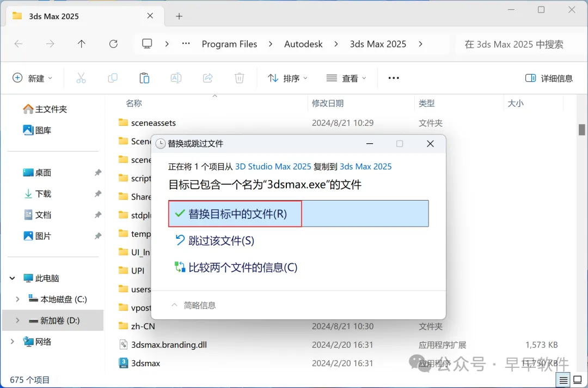588x388 pixels.
Task: Open 主文件夹 in the sidebar
Action: (x=45, y=109)
